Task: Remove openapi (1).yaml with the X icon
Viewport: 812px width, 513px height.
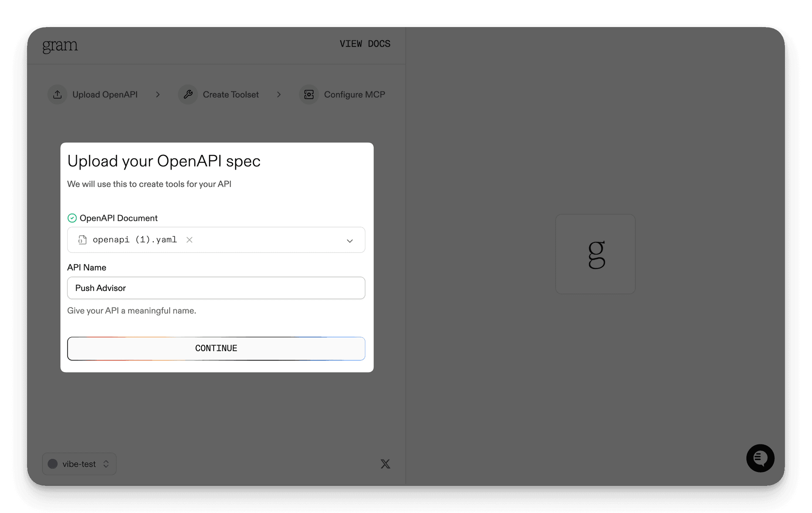Action: coord(189,240)
